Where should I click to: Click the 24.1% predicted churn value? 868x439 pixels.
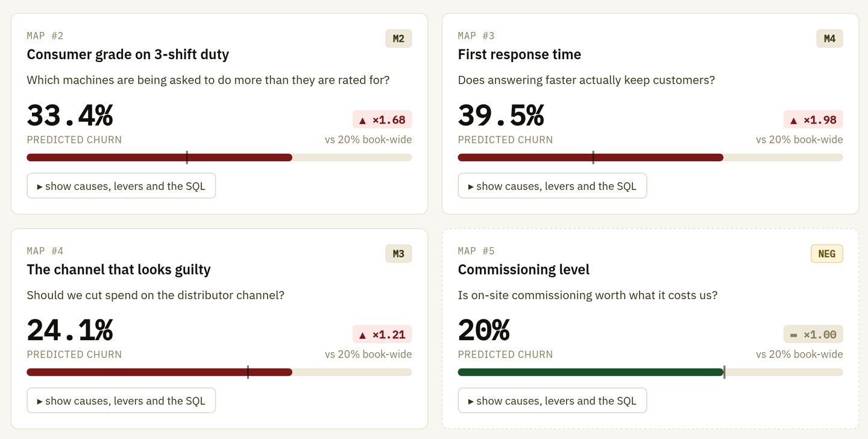[x=70, y=330]
